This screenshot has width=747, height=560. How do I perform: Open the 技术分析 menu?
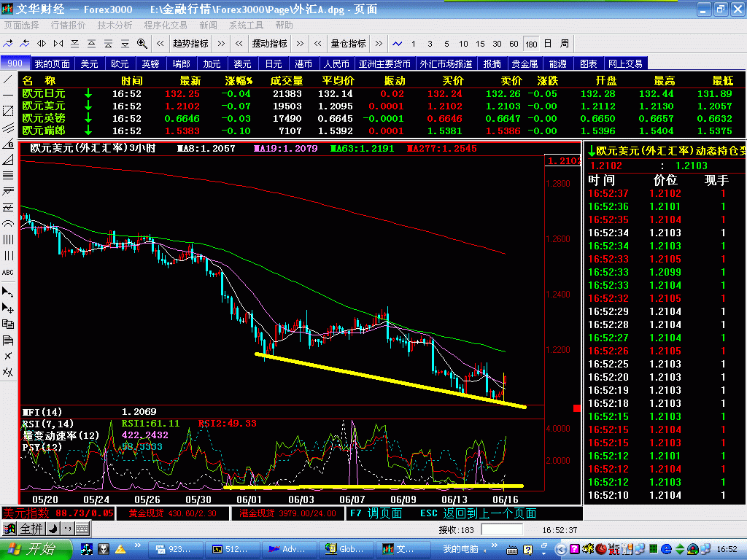tap(115, 26)
